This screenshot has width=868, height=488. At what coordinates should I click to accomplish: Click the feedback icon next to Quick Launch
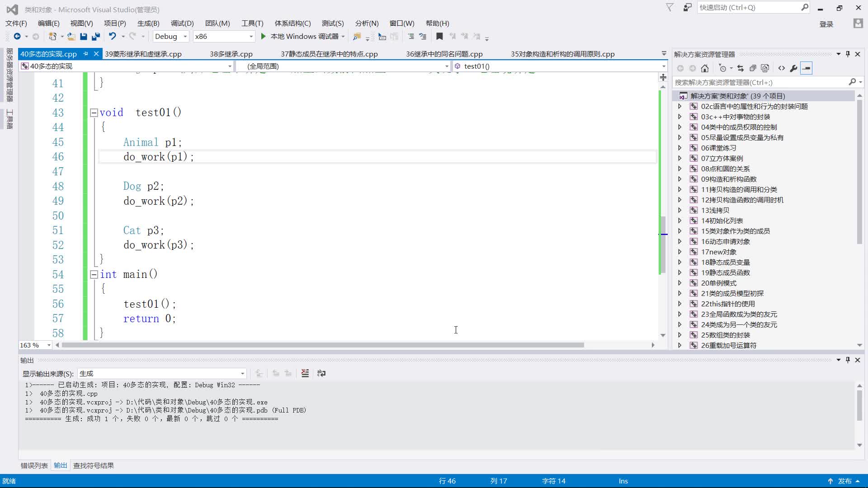pyautogui.click(x=687, y=7)
